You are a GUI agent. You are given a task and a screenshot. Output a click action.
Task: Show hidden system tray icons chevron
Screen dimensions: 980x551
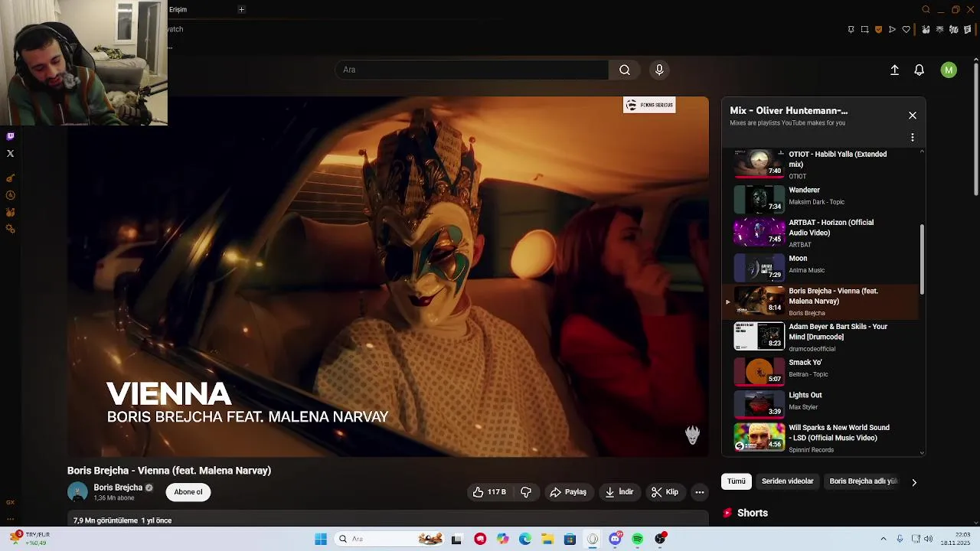(883, 540)
